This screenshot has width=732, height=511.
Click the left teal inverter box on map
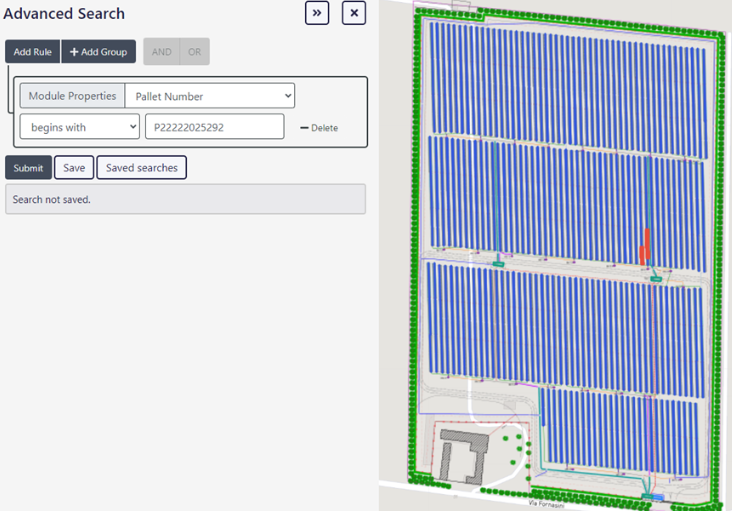point(498,264)
